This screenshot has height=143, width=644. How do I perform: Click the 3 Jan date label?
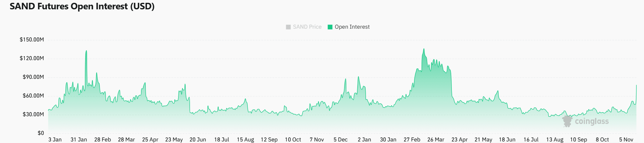pos(55,140)
